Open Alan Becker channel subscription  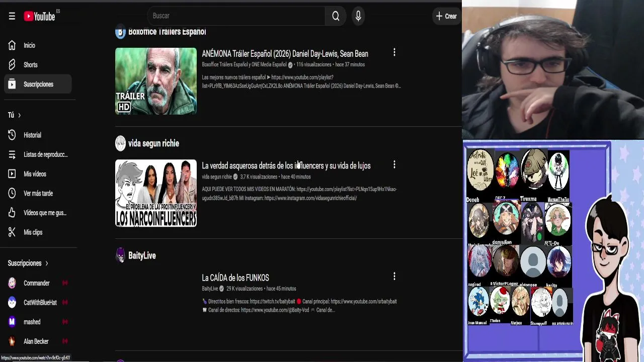(x=38, y=341)
